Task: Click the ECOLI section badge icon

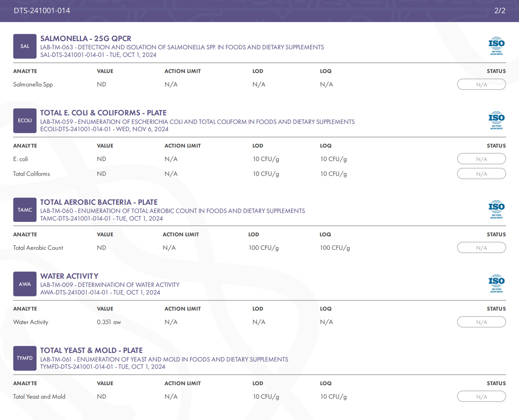Action: tap(25, 121)
